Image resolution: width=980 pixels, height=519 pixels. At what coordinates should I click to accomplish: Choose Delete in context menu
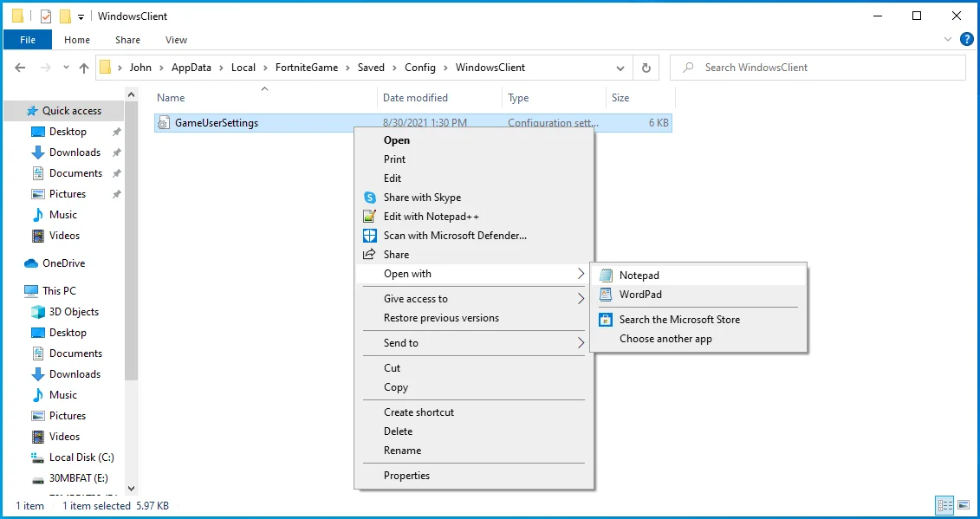(398, 431)
